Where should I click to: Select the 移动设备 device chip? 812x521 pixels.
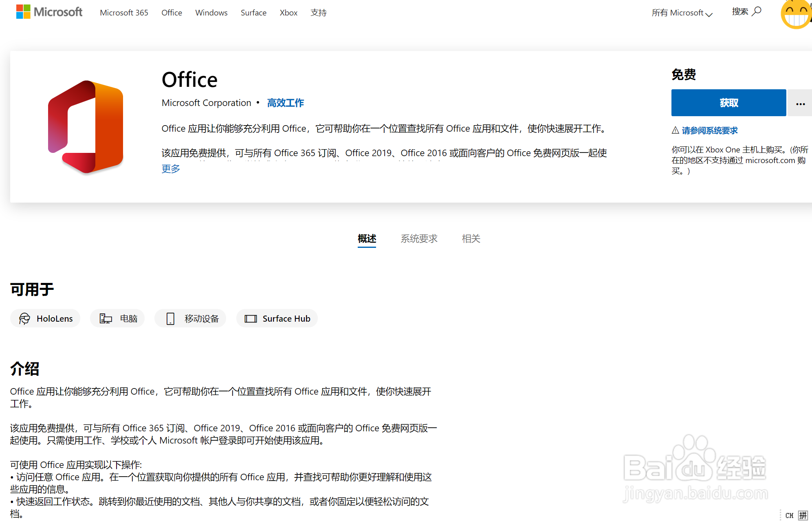pyautogui.click(x=191, y=318)
